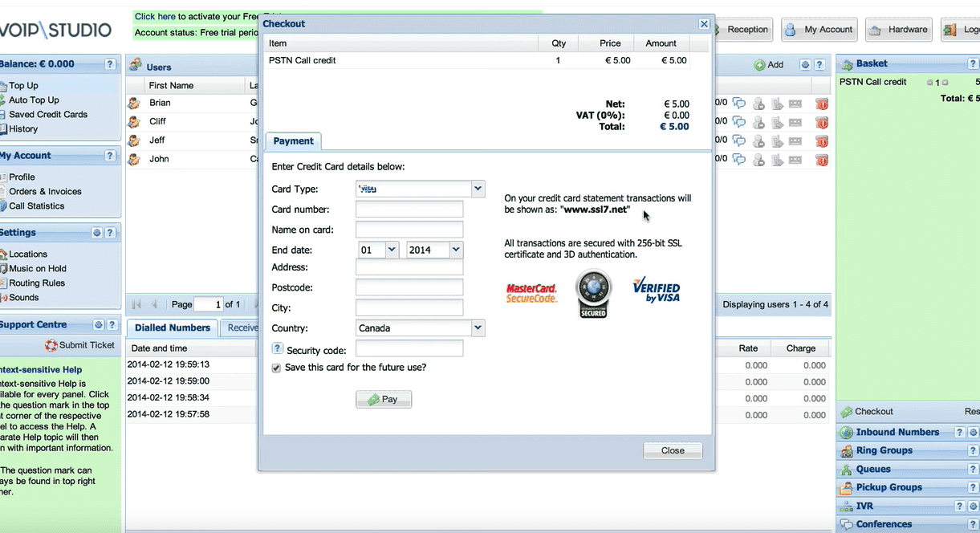Image resolution: width=980 pixels, height=533 pixels.
Task: Click the Submit Ticket lifebuoy icon
Action: click(51, 345)
